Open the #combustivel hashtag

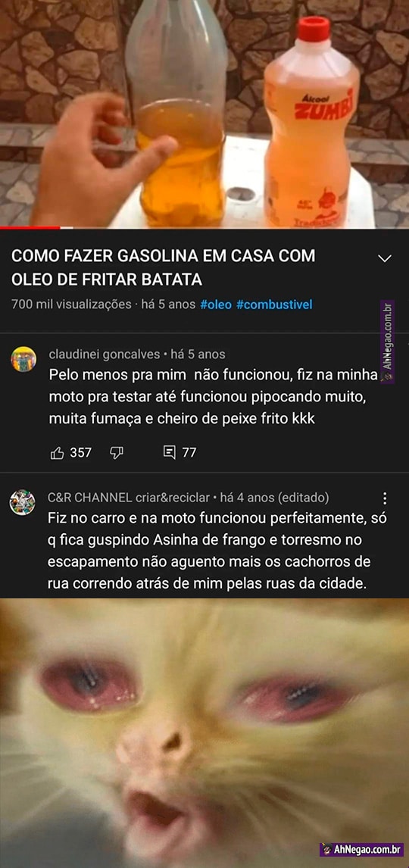274,304
